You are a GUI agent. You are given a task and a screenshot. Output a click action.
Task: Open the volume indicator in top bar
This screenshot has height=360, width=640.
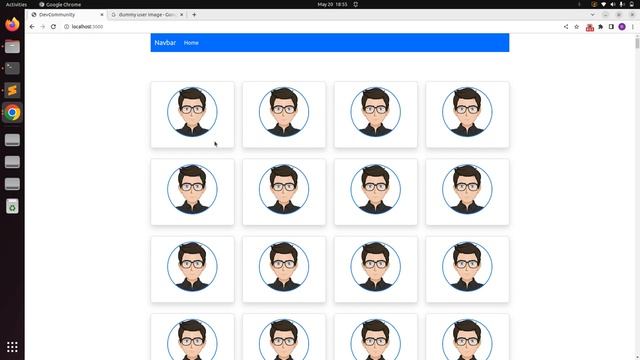[x=613, y=4]
